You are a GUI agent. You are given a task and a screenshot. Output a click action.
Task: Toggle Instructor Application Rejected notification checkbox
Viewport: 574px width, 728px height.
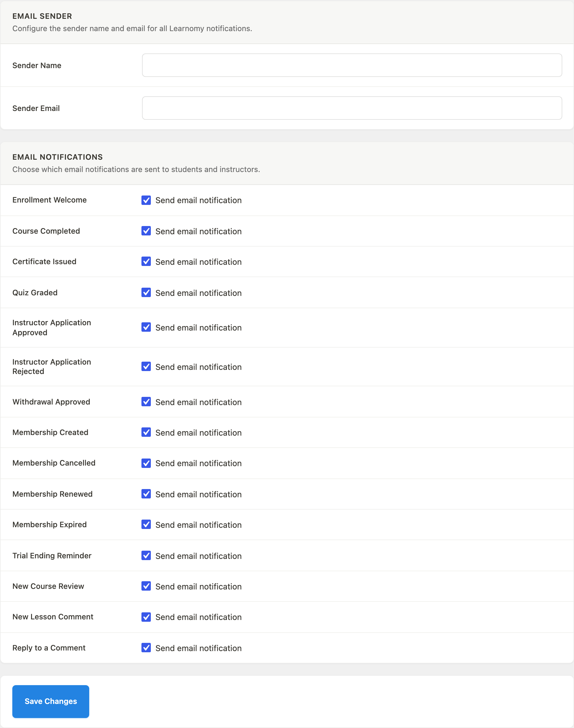click(146, 366)
